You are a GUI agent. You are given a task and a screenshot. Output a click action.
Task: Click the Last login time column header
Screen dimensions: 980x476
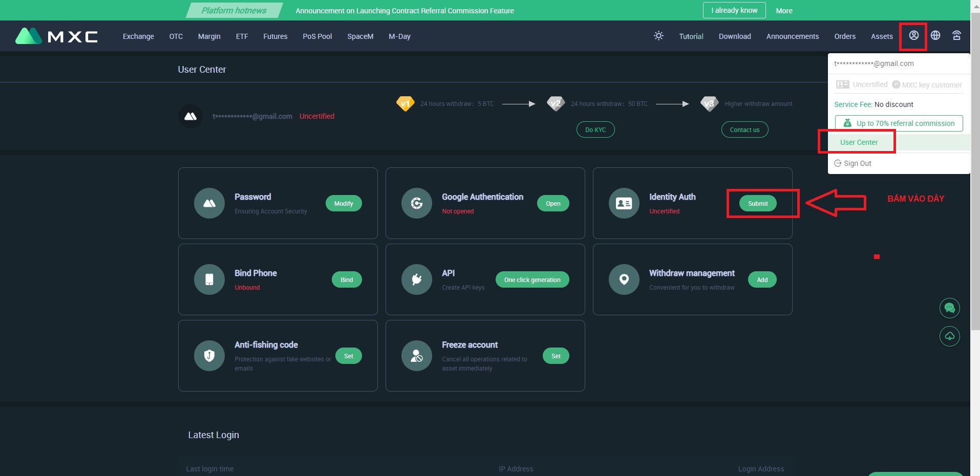210,469
